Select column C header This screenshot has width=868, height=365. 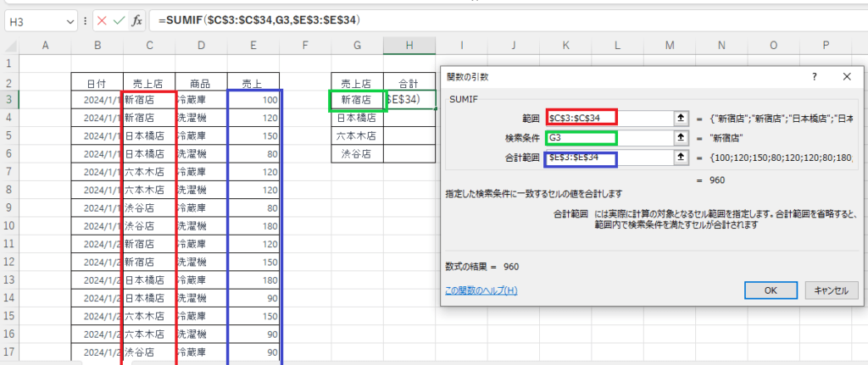point(149,46)
